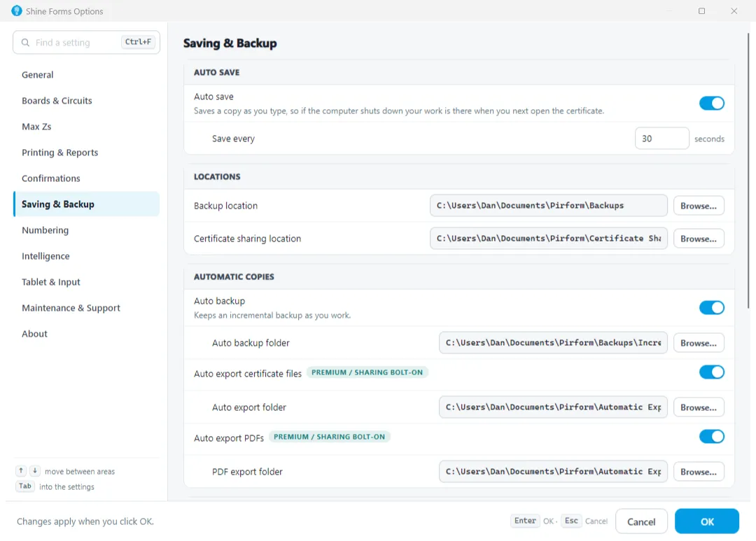The width and height of the screenshot is (756, 541).
Task: Click the Cancel button
Action: pyautogui.click(x=641, y=521)
